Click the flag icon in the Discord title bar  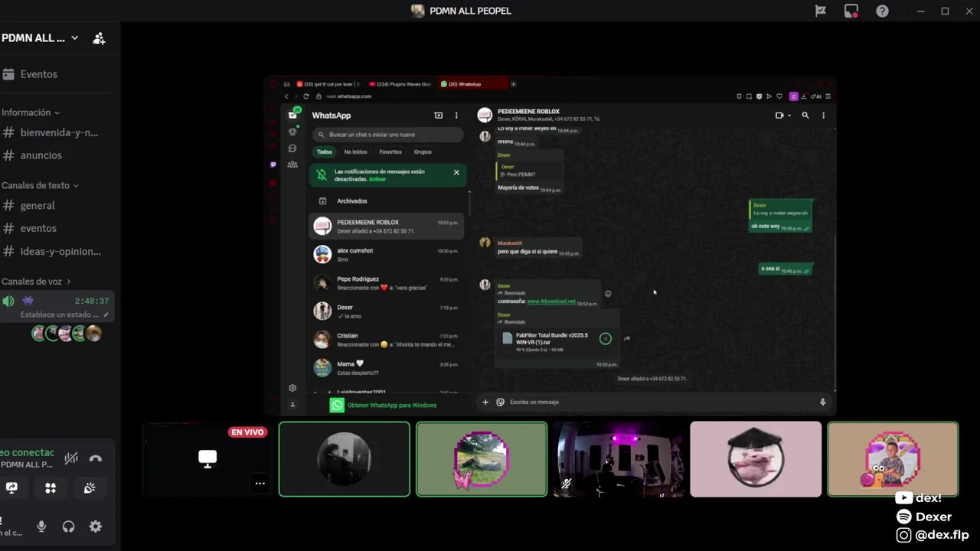tap(820, 11)
